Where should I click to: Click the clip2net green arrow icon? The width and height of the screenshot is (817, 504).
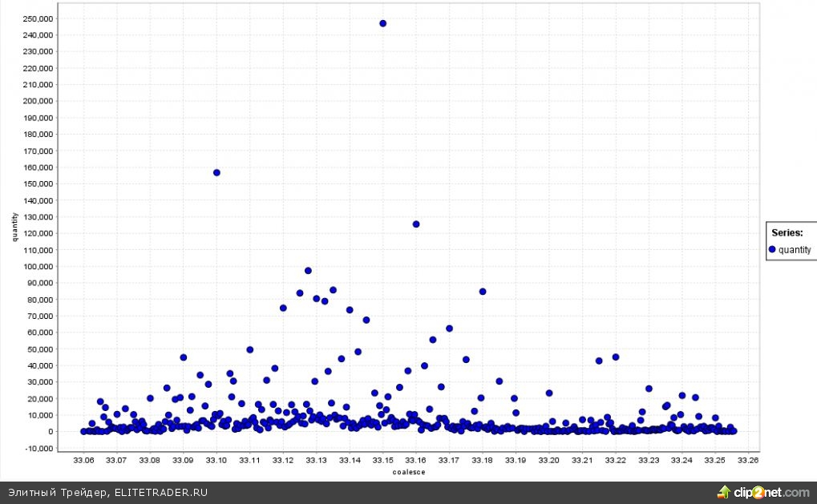[724, 492]
